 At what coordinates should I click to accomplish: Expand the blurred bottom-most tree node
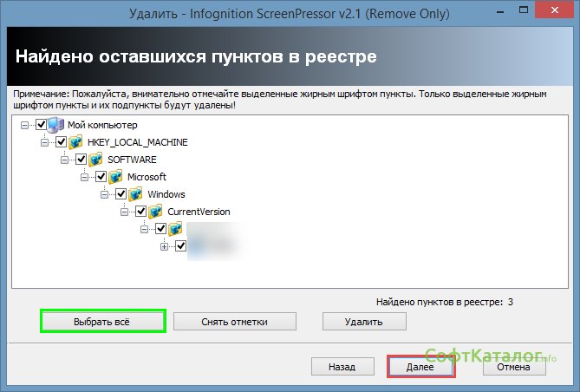coord(164,246)
